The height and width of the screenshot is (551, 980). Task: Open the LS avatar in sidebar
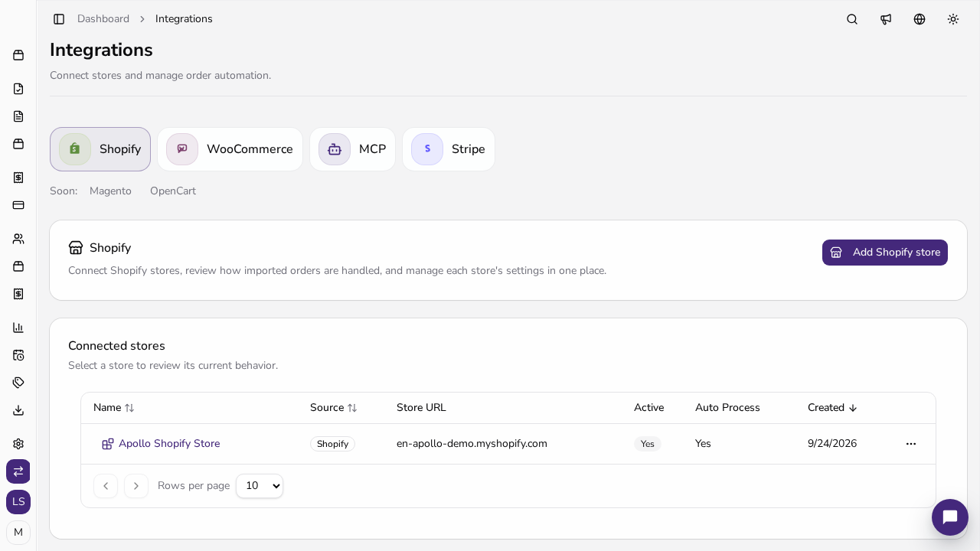click(18, 502)
